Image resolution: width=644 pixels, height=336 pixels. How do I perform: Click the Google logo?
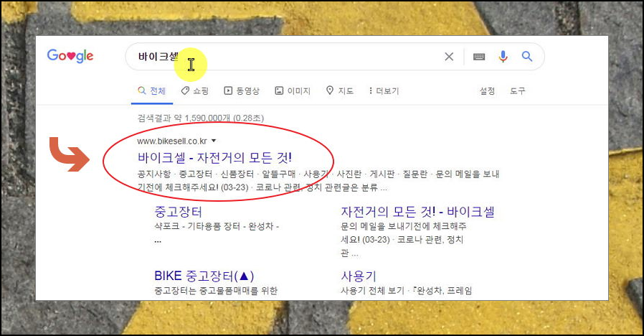[x=70, y=55]
